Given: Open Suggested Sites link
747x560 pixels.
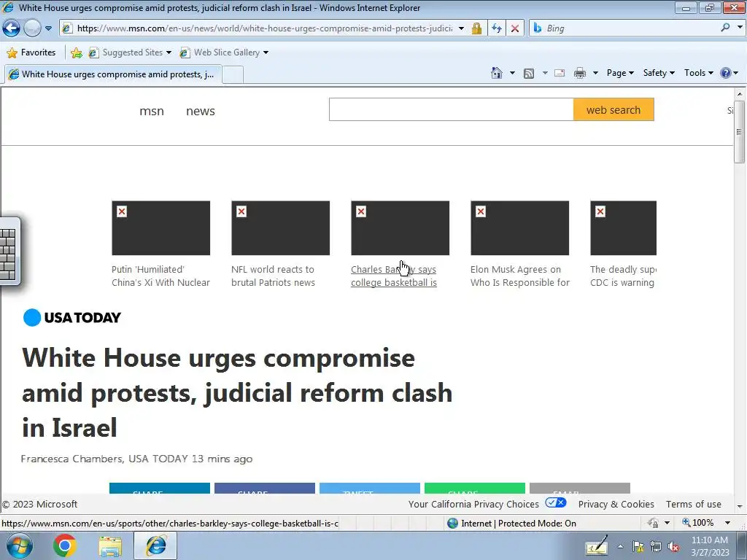Looking at the screenshot, I should point(130,52).
